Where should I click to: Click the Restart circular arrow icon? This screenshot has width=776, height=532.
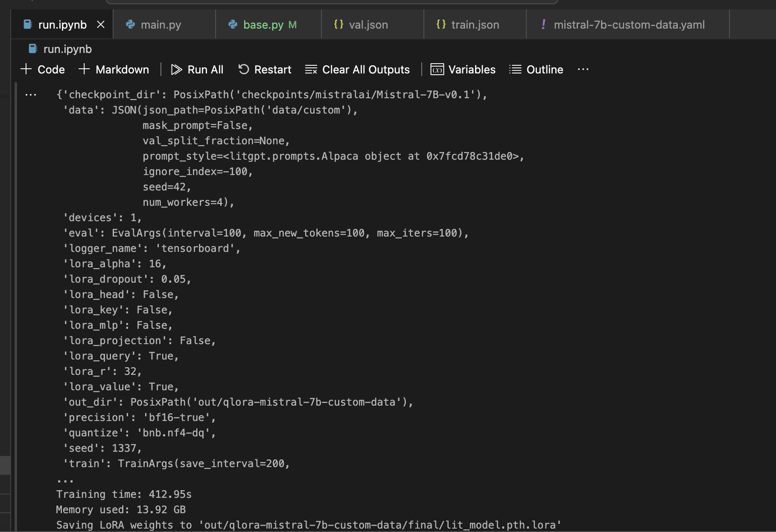click(243, 70)
